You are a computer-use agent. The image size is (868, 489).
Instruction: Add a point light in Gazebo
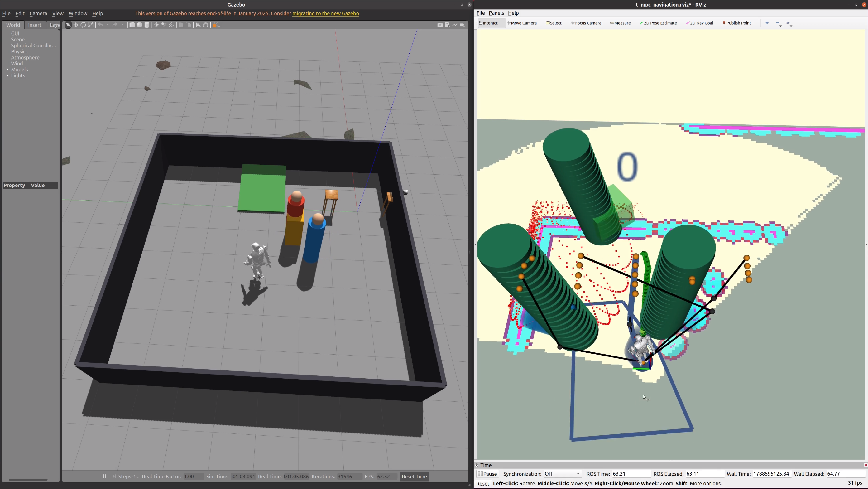(x=157, y=25)
